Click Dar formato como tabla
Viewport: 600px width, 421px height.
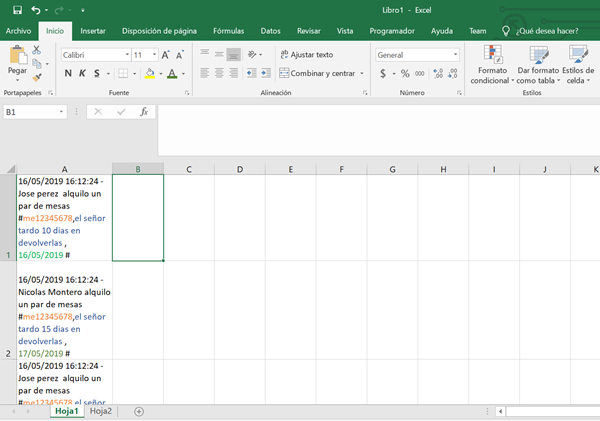point(537,63)
